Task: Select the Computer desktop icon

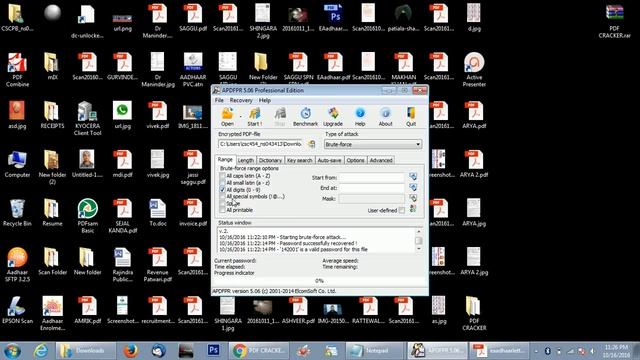Action: pyautogui.click(x=17, y=164)
